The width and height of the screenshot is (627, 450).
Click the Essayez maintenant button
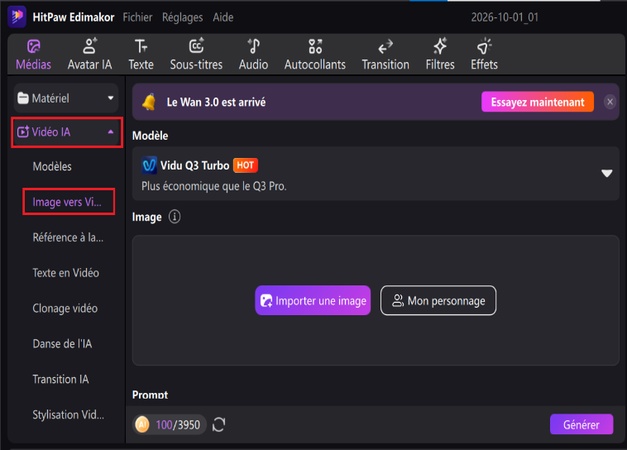[x=537, y=102]
